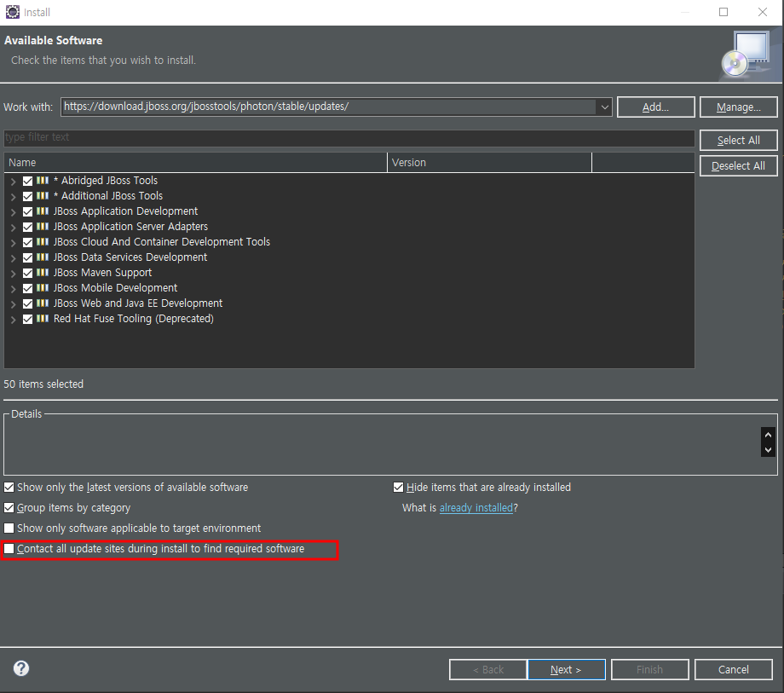The image size is (784, 693).
Task: Expand JBoss Mobile Development node
Action: pos(14,289)
